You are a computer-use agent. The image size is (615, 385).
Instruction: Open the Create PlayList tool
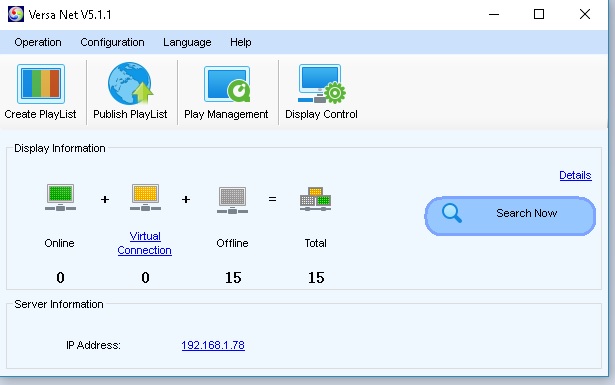tap(40, 92)
